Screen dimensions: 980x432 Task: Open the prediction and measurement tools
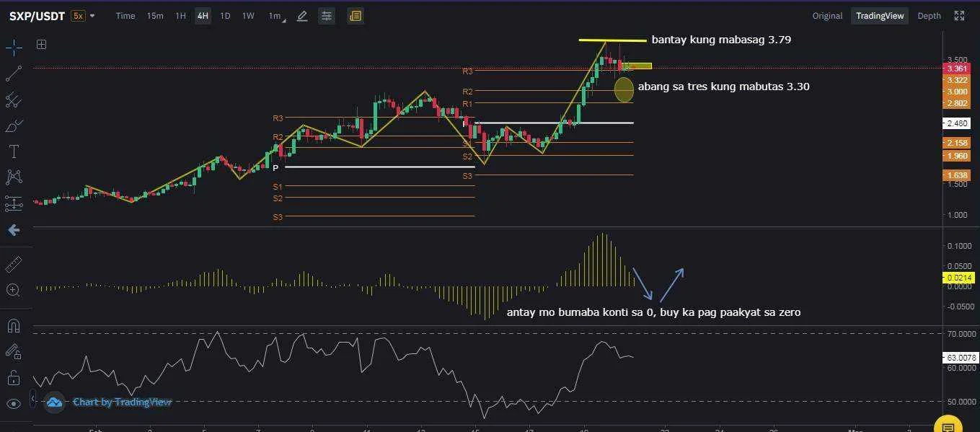point(14,204)
